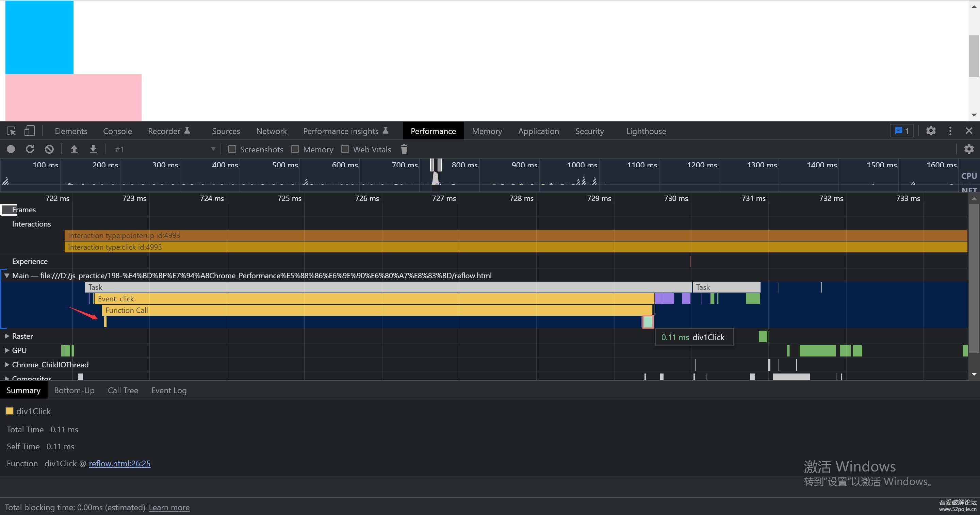The height and width of the screenshot is (515, 980).
Task: Toggle the device toolbar
Action: tap(29, 131)
